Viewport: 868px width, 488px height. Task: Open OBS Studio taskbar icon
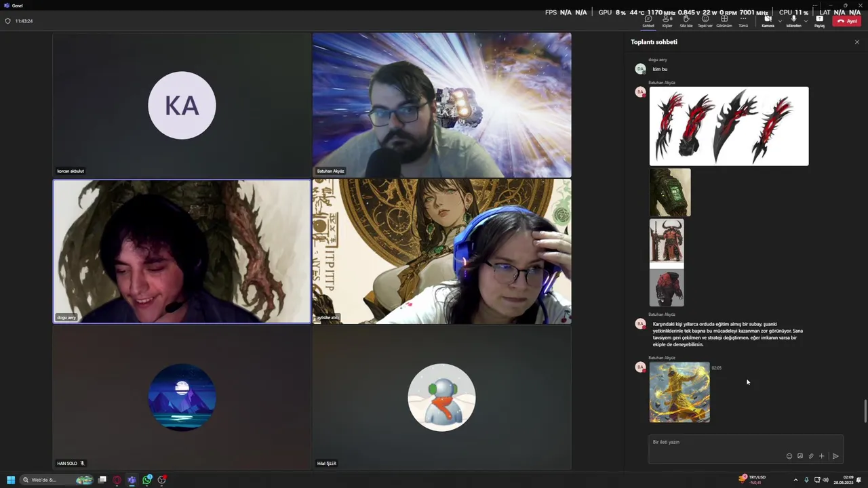coord(162,480)
